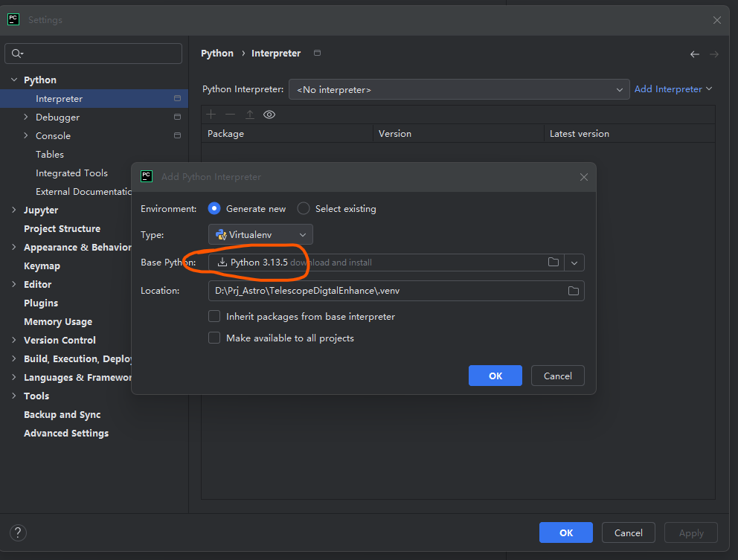Viewport: 738px width, 560px height.
Task: Open Backup and Sync settings
Action: tap(62, 414)
